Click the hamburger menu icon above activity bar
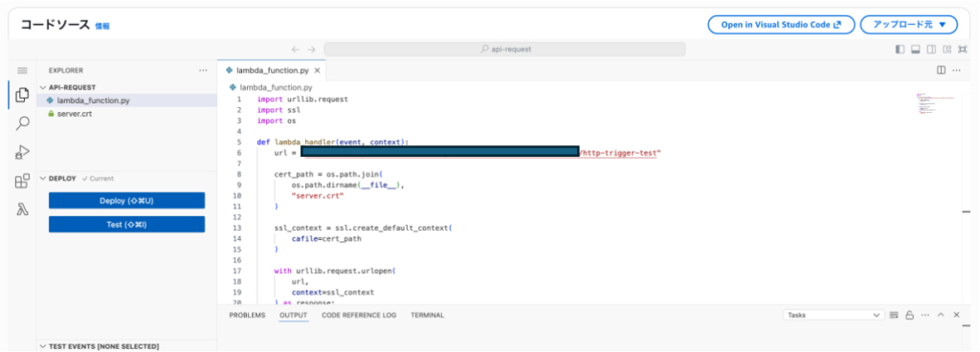This screenshot has width=980, height=352. pos(22,71)
